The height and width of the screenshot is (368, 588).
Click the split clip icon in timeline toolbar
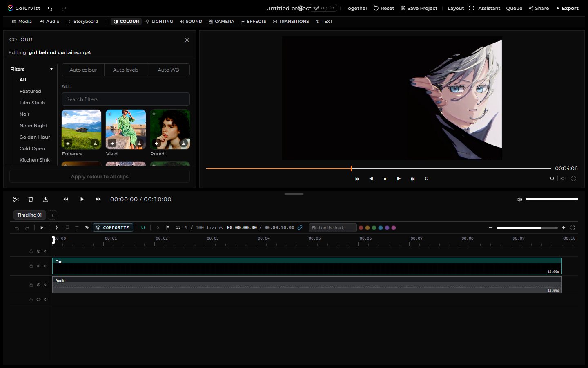56,228
